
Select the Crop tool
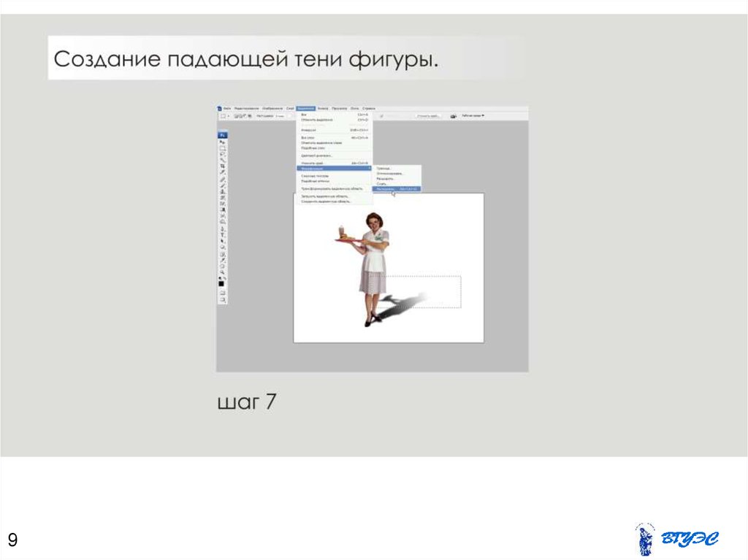tap(222, 166)
